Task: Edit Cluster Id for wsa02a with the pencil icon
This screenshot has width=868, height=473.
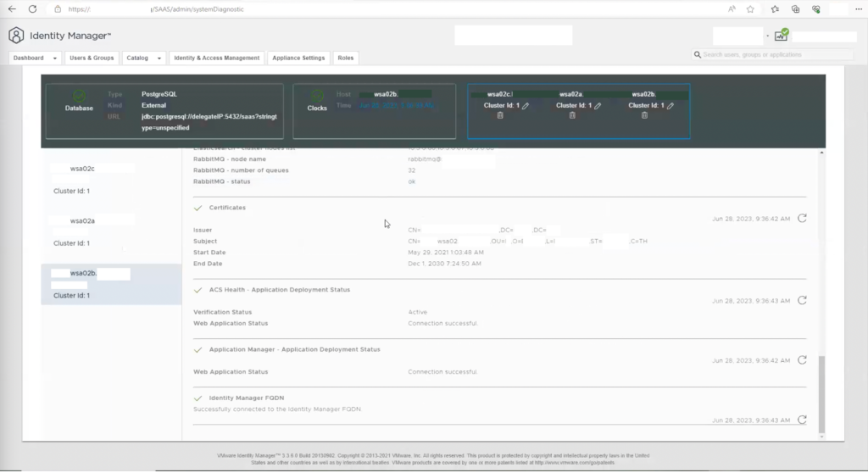Action: pyautogui.click(x=598, y=105)
